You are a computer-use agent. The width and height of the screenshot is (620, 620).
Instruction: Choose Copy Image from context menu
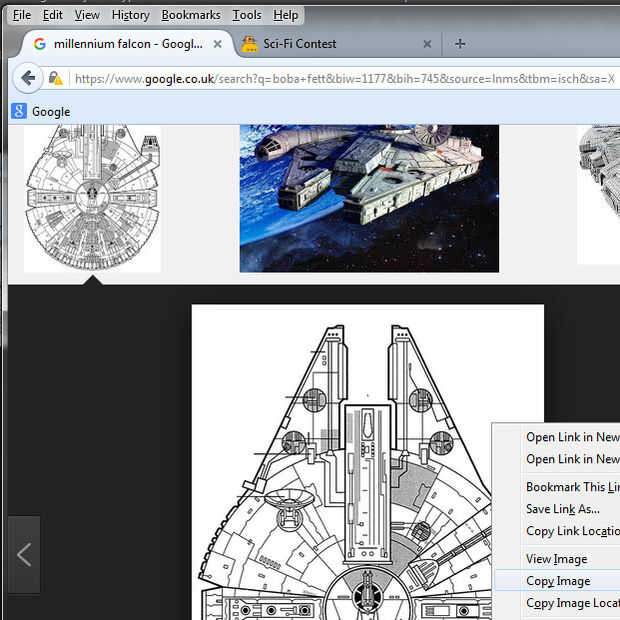coord(557,581)
